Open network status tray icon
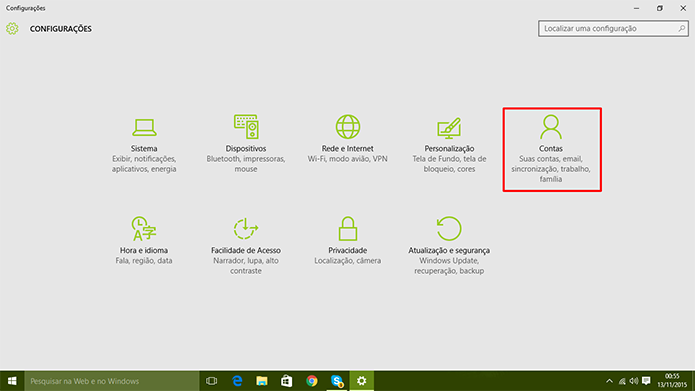The image size is (695, 391). (x=622, y=381)
